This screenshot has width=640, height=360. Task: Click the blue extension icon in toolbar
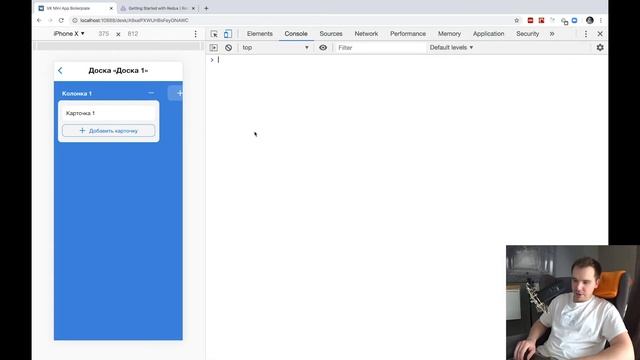tap(574, 20)
